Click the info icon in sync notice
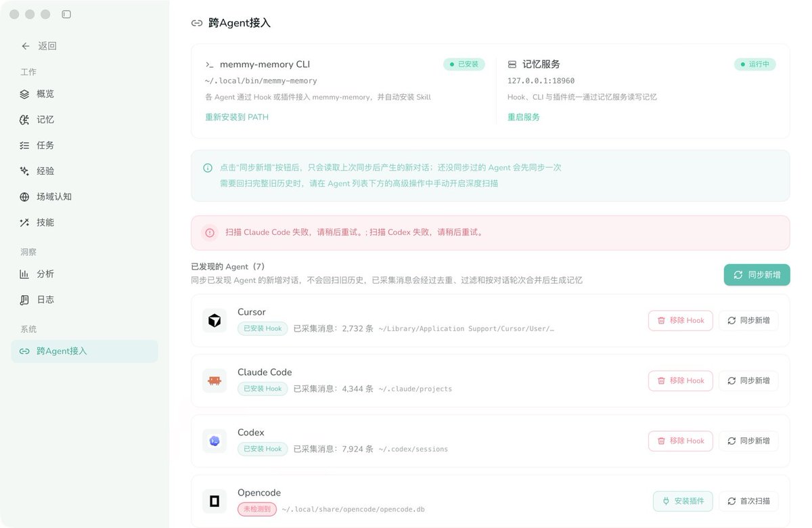 (x=208, y=167)
